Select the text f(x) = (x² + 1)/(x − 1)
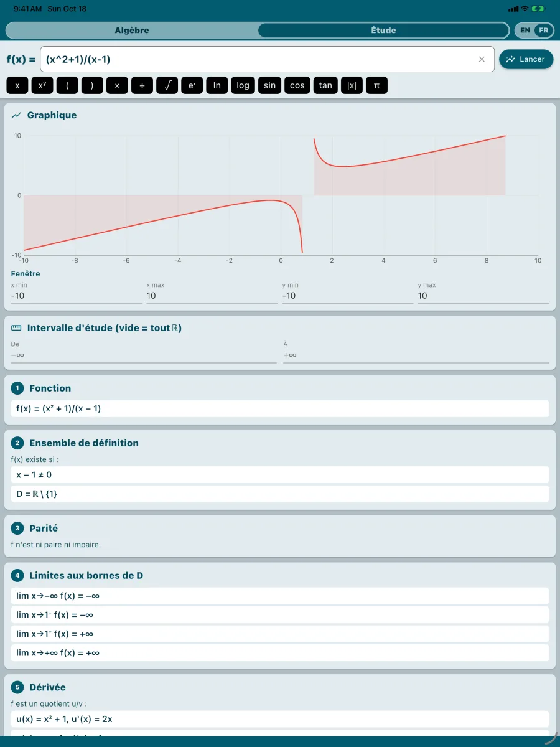Screen dimensions: 560x747 tap(58, 409)
